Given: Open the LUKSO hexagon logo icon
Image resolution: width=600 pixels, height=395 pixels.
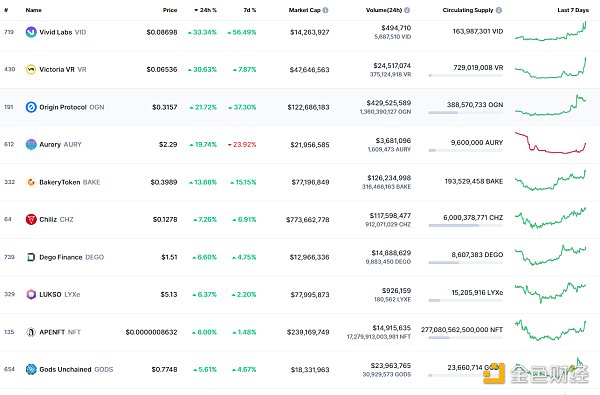Looking at the screenshot, I should coord(31,294).
